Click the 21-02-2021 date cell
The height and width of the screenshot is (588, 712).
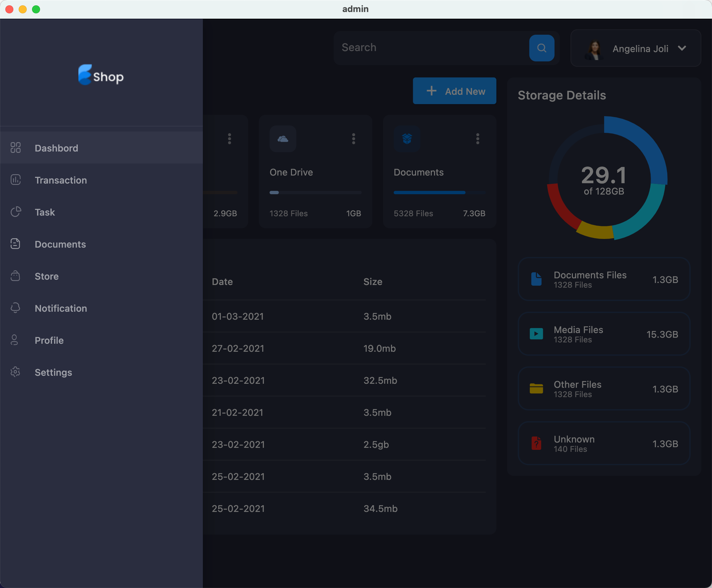tap(238, 412)
